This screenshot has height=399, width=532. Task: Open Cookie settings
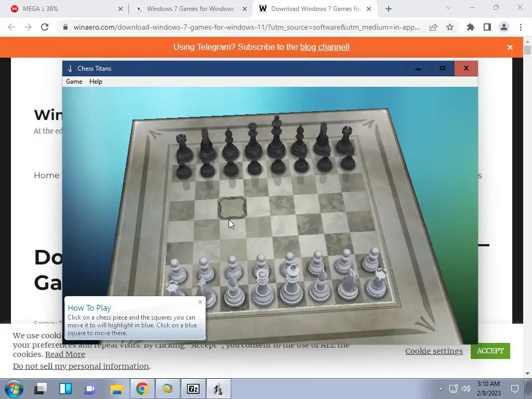click(434, 351)
